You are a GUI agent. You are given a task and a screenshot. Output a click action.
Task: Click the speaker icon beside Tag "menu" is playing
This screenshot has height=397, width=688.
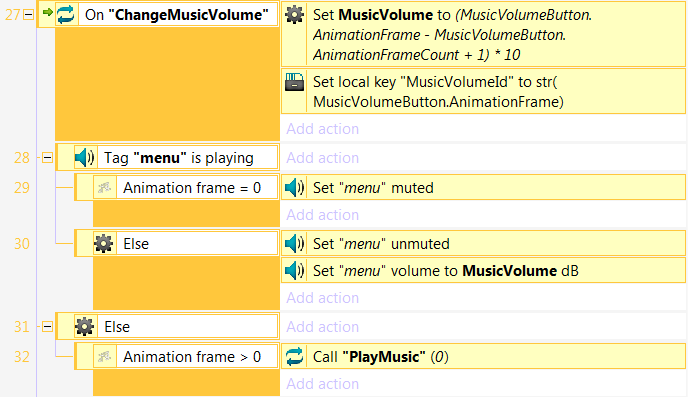pos(84,157)
